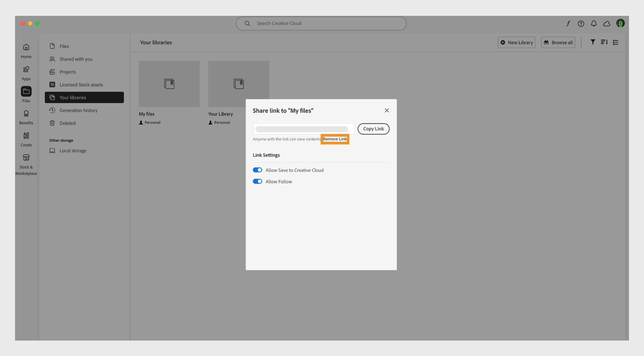The width and height of the screenshot is (644, 356).
Task: Click the filter icon above libraries
Action: point(593,42)
